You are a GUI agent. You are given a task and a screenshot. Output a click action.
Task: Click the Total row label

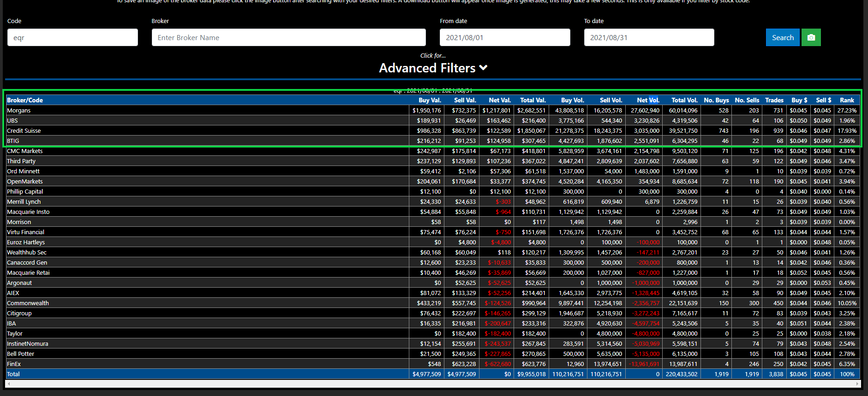pos(13,374)
